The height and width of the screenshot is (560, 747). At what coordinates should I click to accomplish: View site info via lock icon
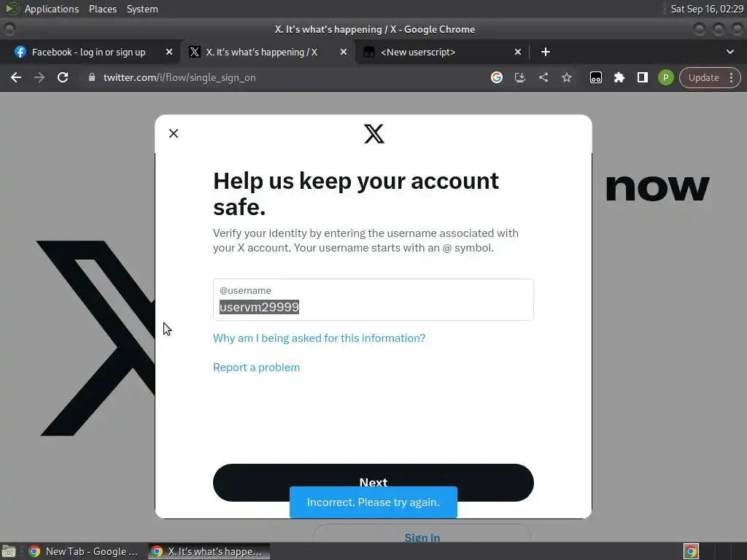click(x=92, y=77)
